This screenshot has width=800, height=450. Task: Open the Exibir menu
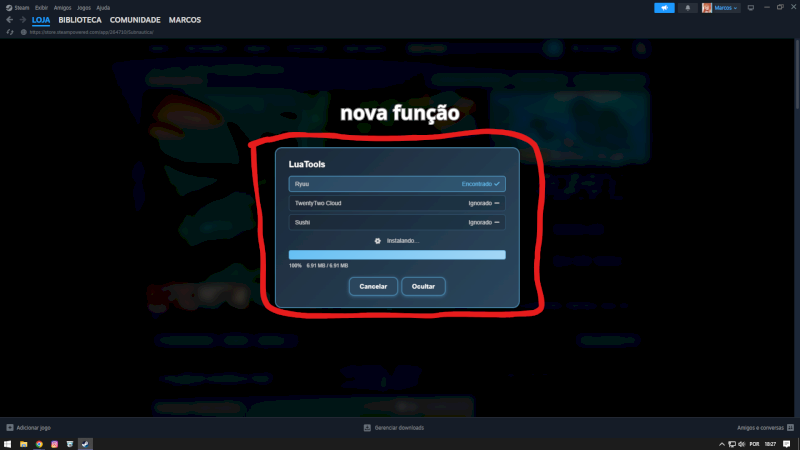41,8
